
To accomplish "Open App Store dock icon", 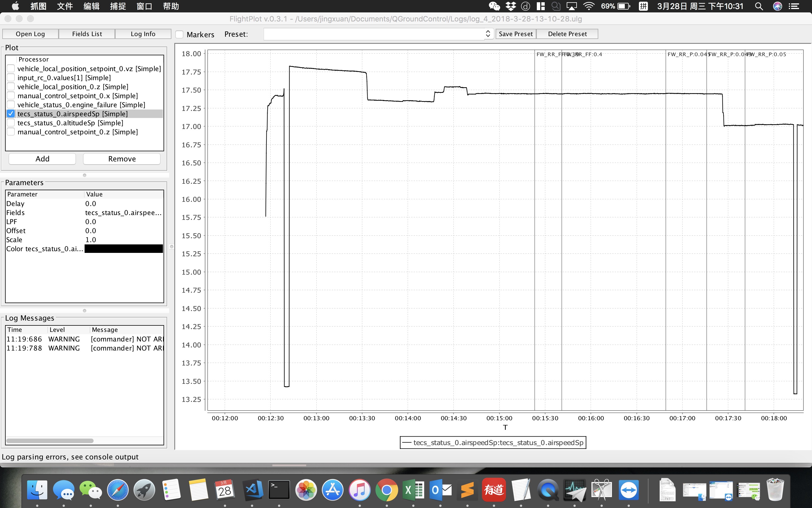I will (333, 490).
